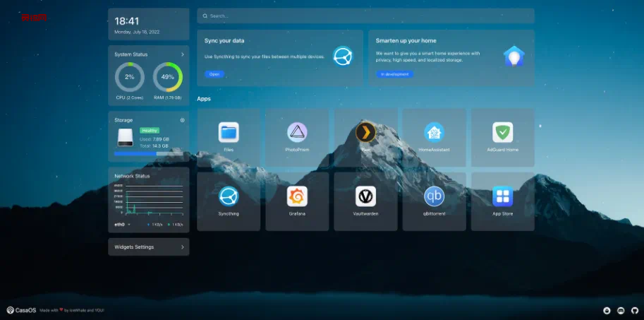Expand System Status details arrow
This screenshot has height=320, width=644.
click(182, 54)
